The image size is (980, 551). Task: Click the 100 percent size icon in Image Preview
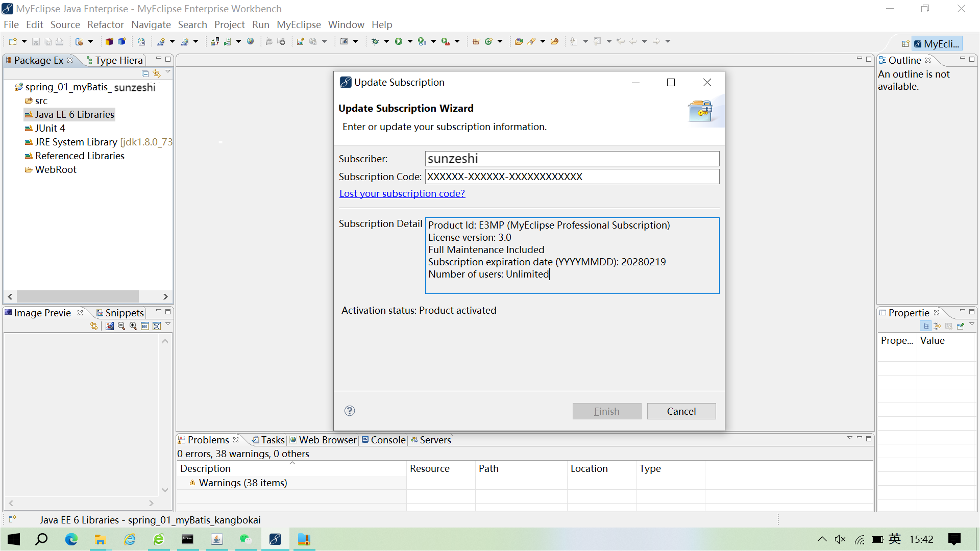tap(145, 326)
